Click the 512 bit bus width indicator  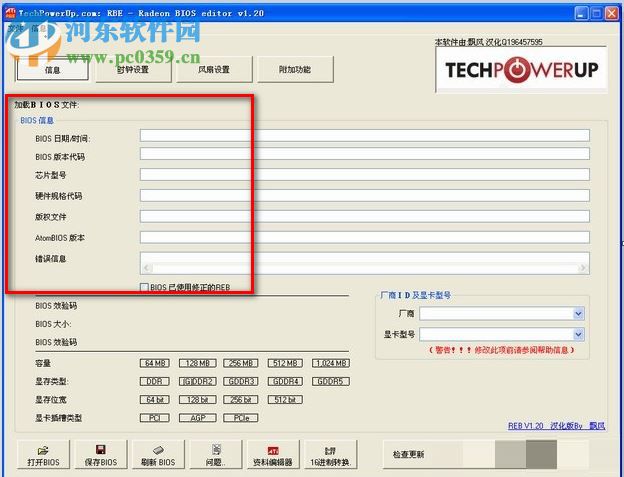pos(285,399)
